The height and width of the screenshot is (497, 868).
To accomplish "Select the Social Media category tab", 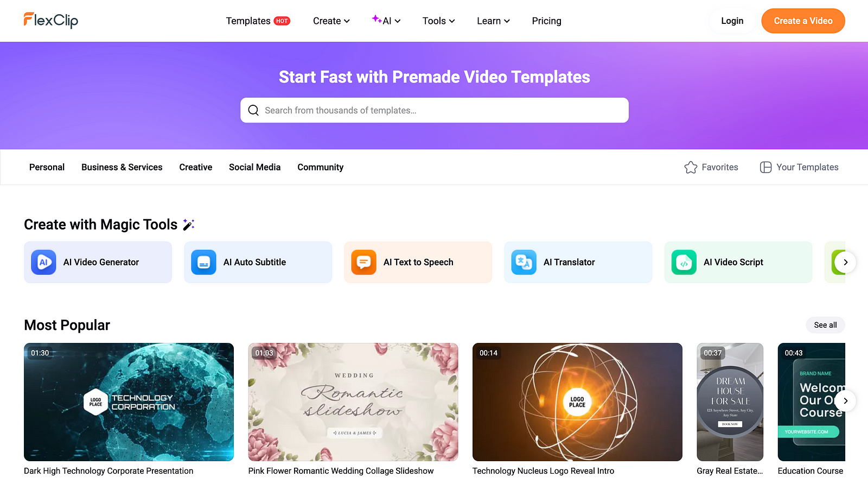I will pyautogui.click(x=255, y=167).
